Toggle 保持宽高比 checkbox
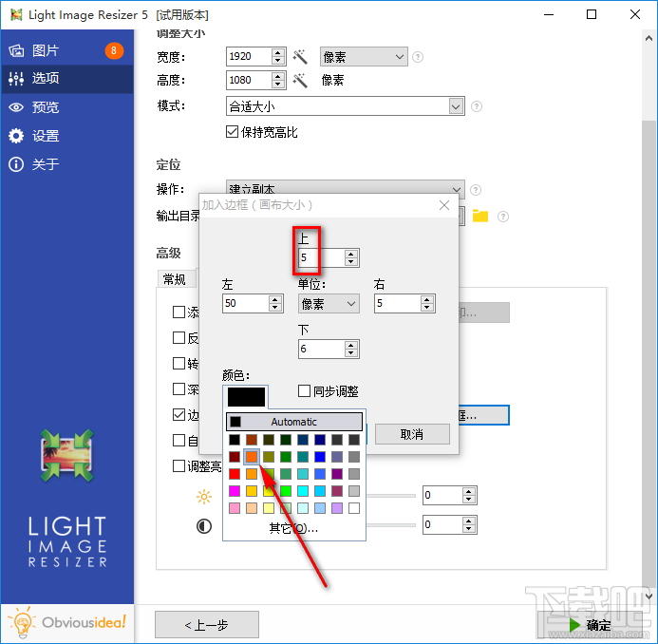The width and height of the screenshot is (658, 644). 232,132
